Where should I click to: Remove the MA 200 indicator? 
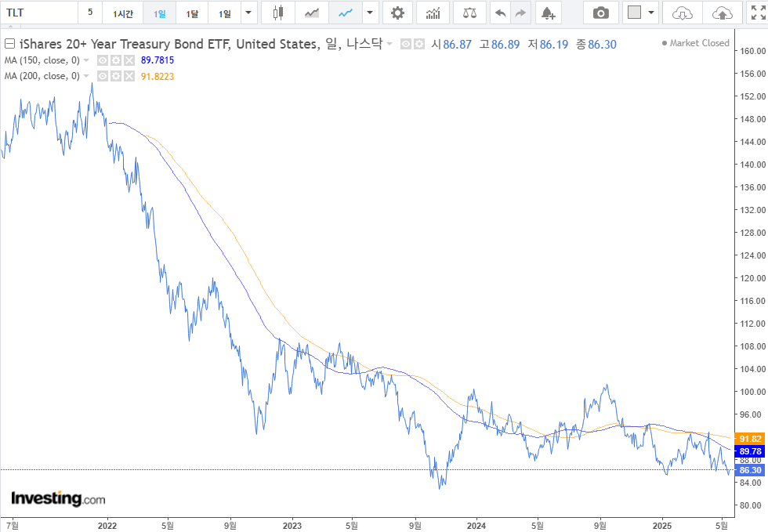pyautogui.click(x=129, y=76)
